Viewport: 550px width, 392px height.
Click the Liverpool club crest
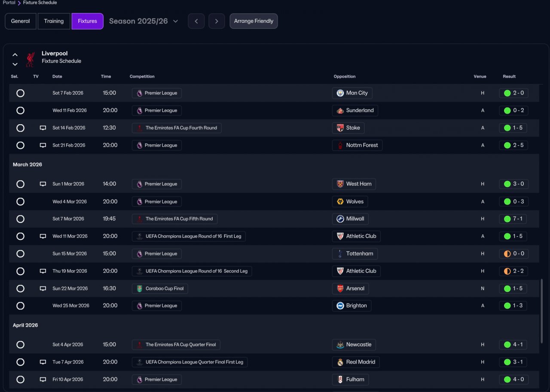point(30,59)
